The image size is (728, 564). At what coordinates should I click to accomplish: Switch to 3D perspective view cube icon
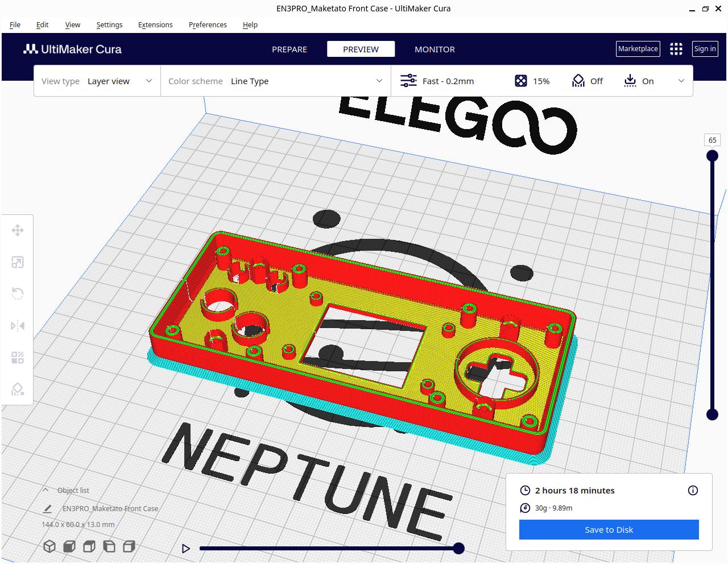coord(49,546)
